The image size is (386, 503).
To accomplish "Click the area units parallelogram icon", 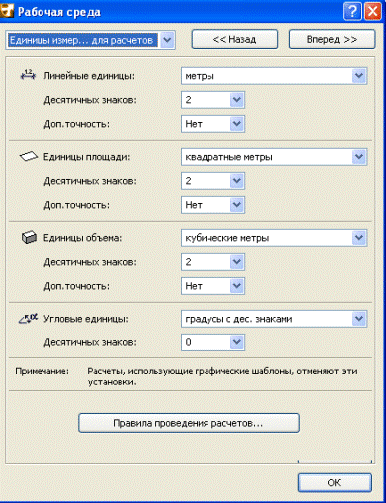I will tap(29, 156).
